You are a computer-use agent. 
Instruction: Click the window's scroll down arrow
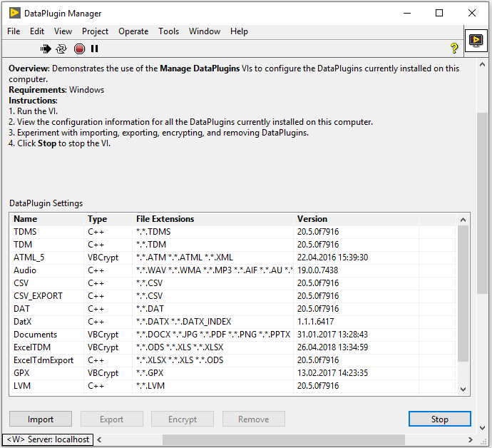[x=482, y=427]
